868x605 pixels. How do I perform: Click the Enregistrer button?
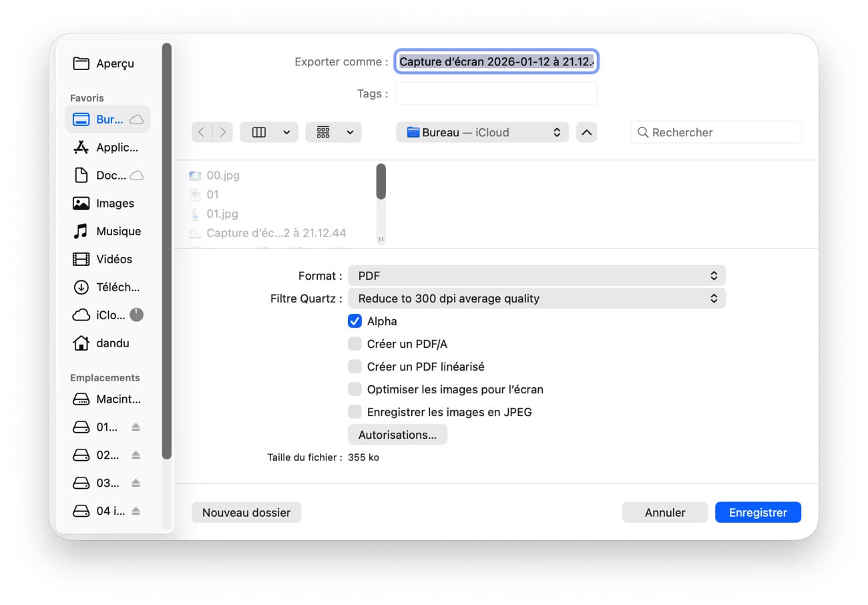pos(757,512)
